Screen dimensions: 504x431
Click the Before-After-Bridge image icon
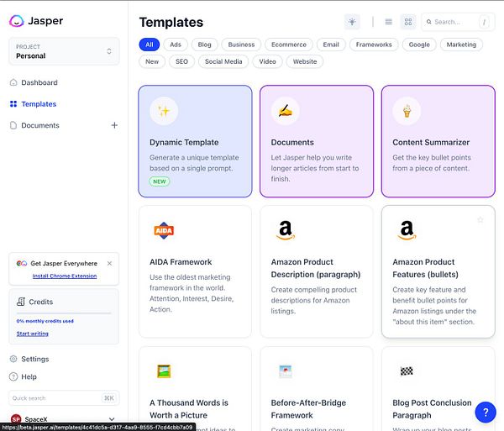(286, 371)
